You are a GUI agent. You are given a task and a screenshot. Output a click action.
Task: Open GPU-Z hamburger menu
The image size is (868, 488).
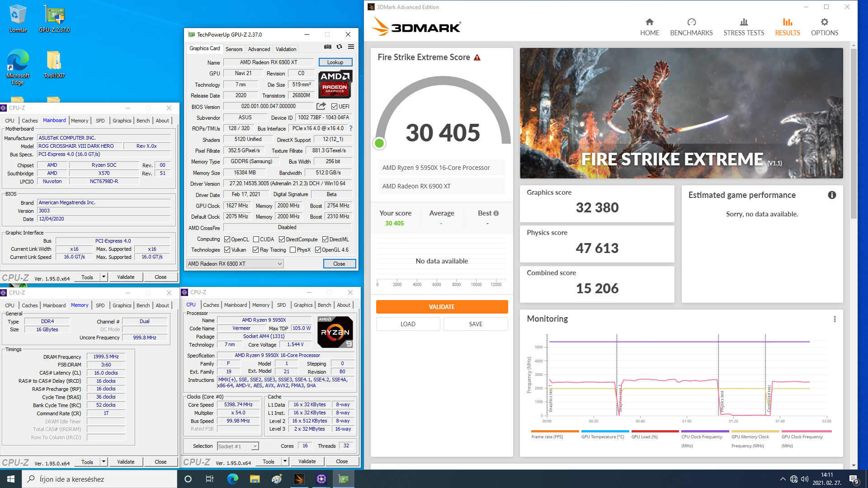[x=351, y=47]
